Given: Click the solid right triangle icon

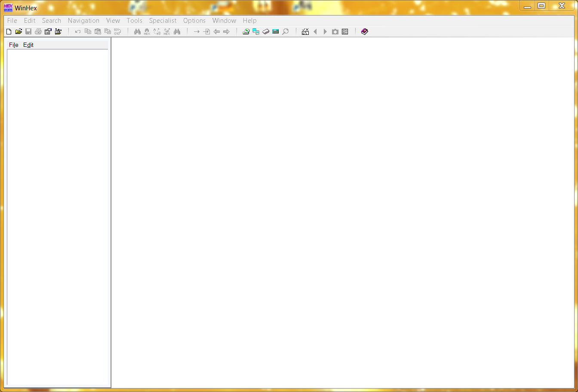Looking at the screenshot, I should tap(325, 31).
